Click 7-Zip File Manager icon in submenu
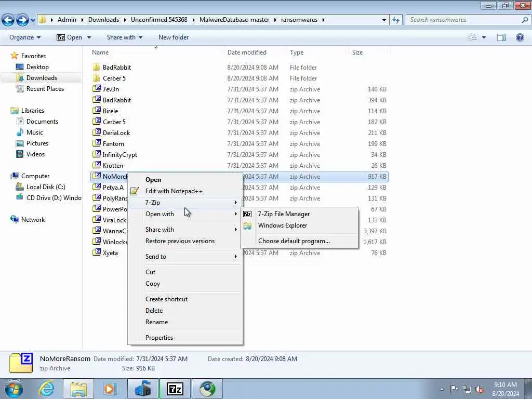This screenshot has height=399, width=532. [248, 214]
